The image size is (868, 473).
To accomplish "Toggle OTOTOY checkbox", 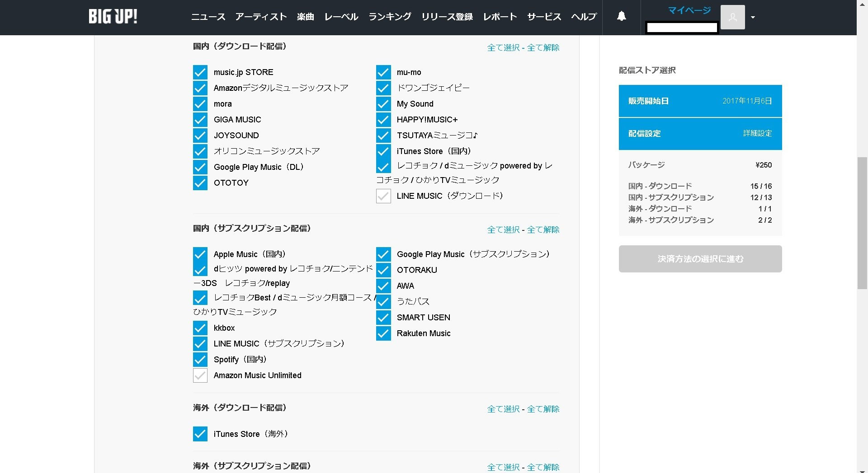I will 200,183.
